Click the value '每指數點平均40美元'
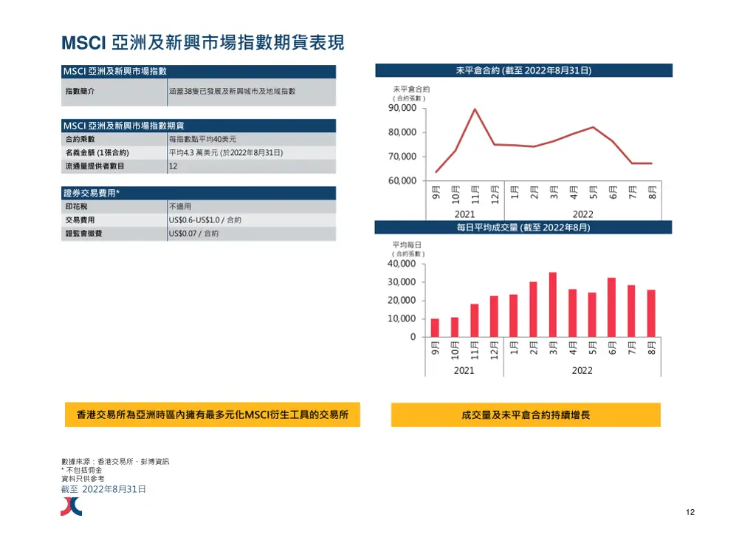 pos(202,139)
